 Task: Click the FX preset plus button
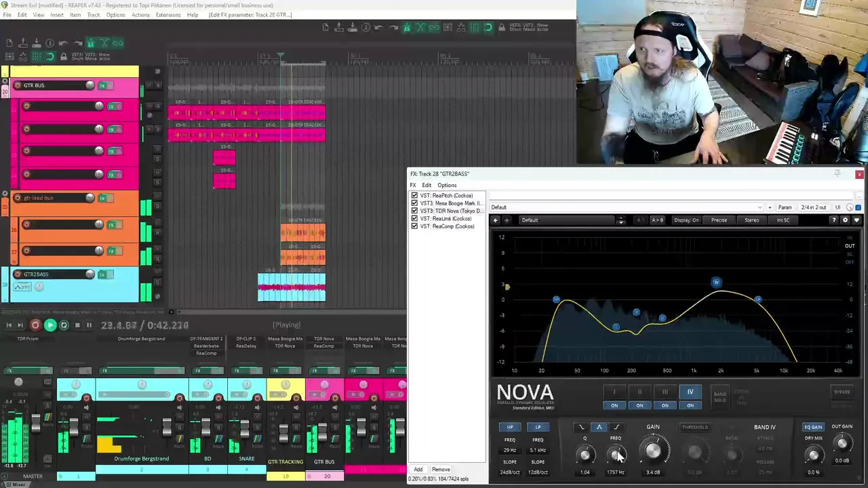pos(770,207)
